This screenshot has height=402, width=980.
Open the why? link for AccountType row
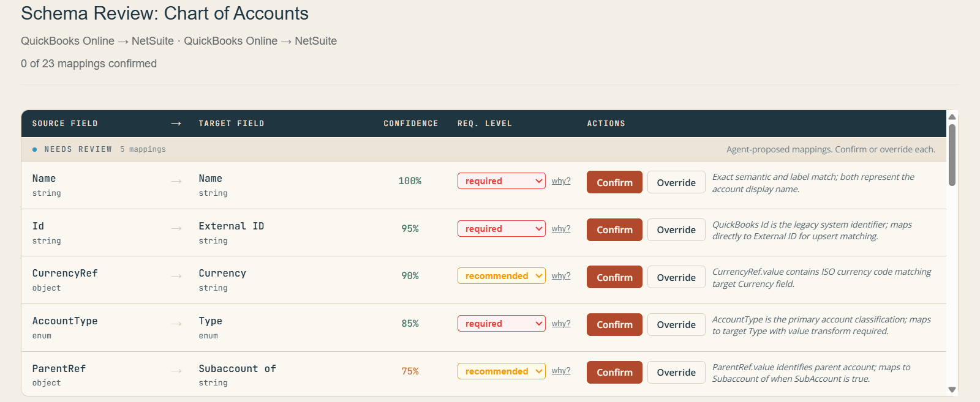tap(561, 324)
